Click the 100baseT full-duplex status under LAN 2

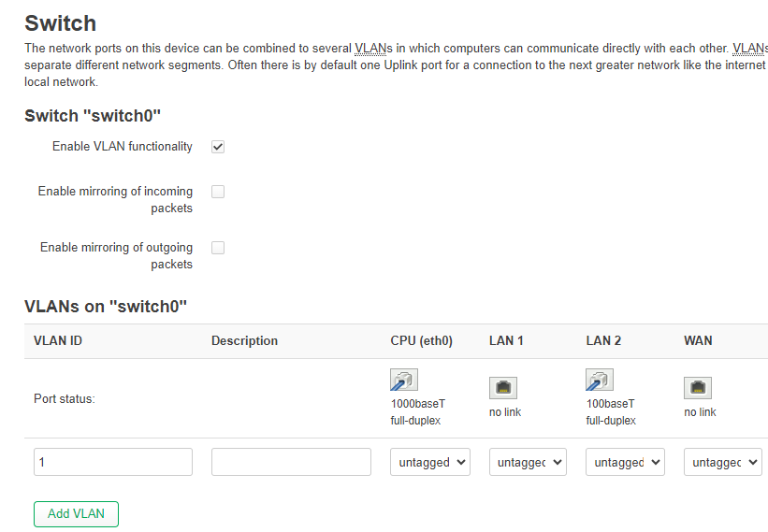[x=611, y=412]
